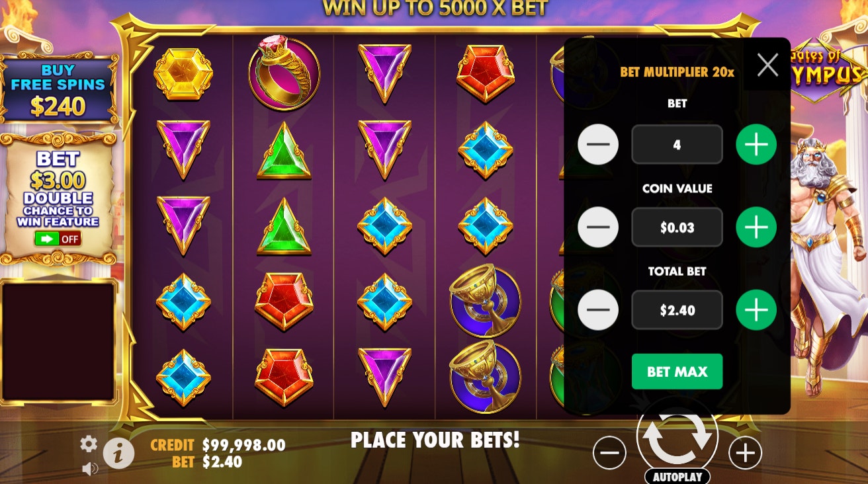Select the Total Bet $2.40 field
The image size is (868, 484).
click(677, 309)
